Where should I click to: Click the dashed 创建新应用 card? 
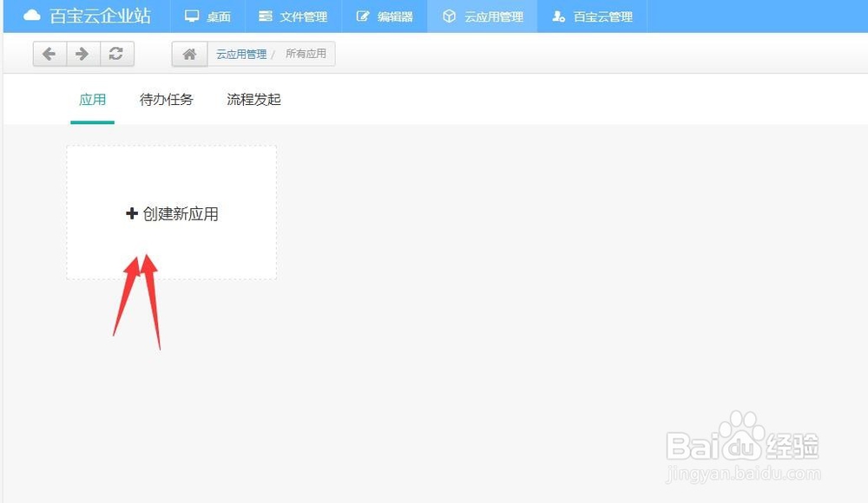171,212
